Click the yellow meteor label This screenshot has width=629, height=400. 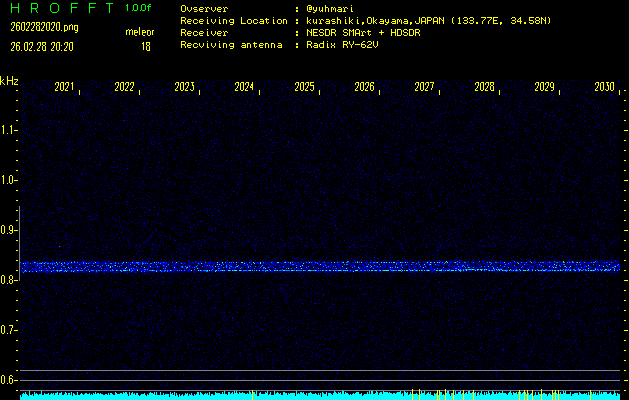click(x=139, y=33)
